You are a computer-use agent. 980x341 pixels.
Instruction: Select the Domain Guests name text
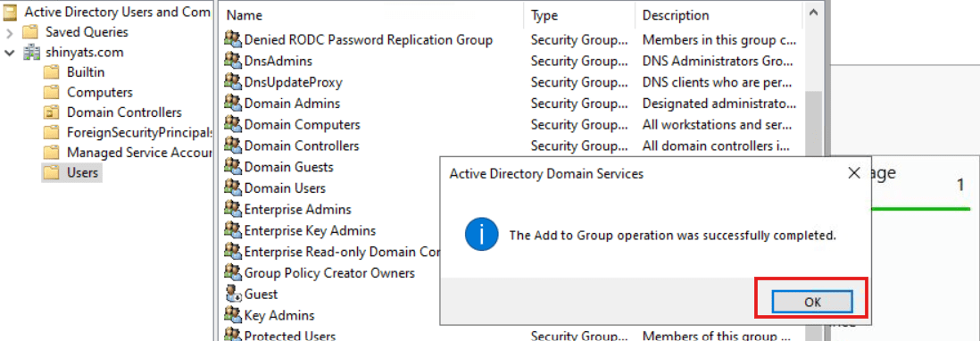289,168
